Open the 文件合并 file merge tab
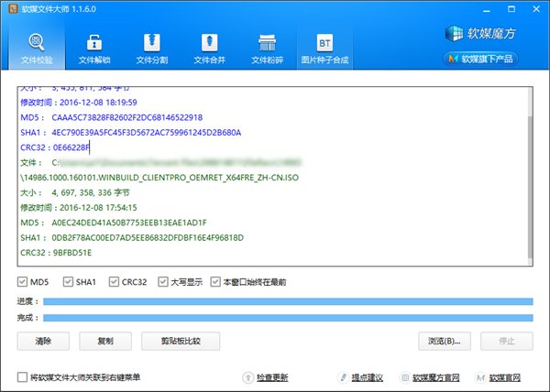The image size is (550, 392). point(209,49)
